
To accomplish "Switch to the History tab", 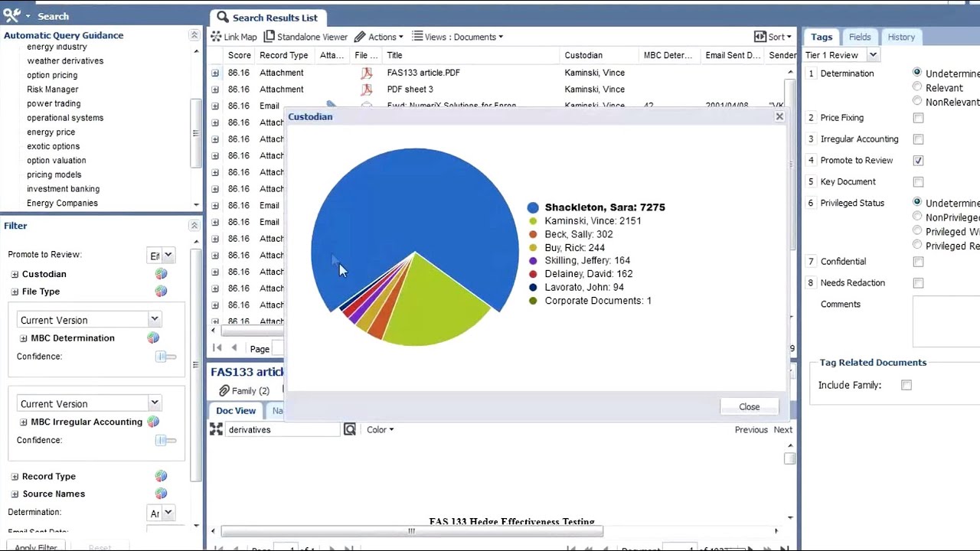I will (901, 37).
